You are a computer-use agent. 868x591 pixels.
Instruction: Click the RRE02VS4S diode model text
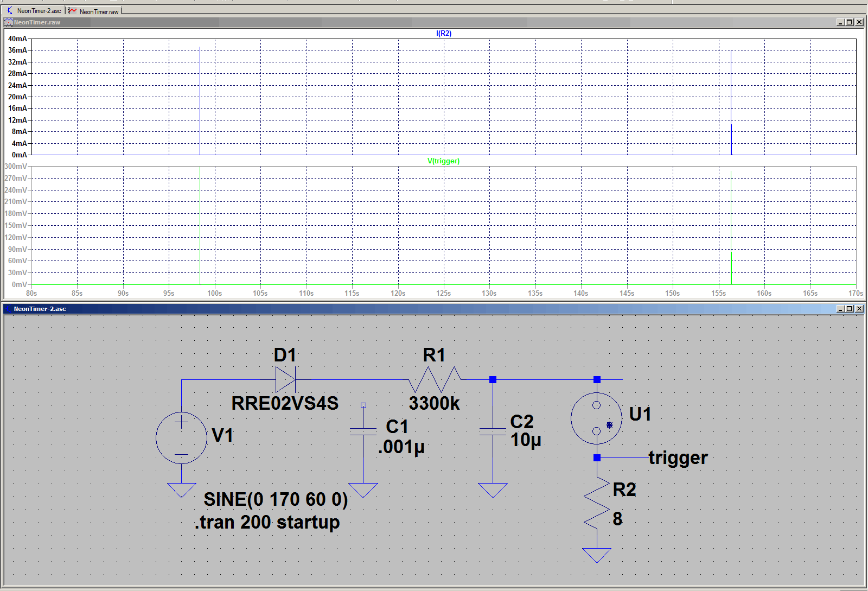coord(285,403)
